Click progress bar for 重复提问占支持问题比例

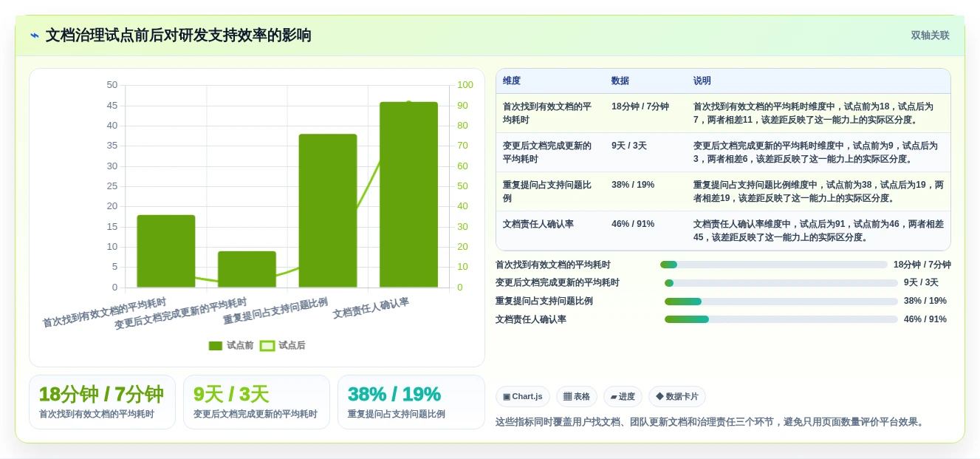click(781, 302)
